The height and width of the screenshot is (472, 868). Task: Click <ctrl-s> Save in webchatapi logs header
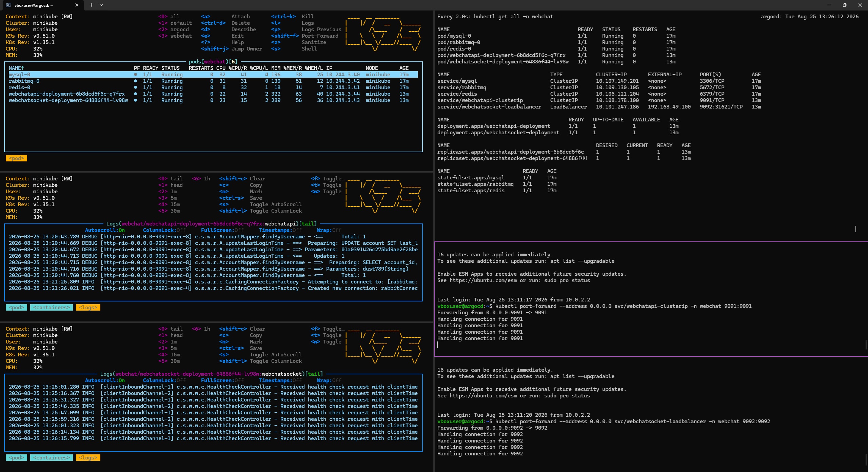click(240, 198)
